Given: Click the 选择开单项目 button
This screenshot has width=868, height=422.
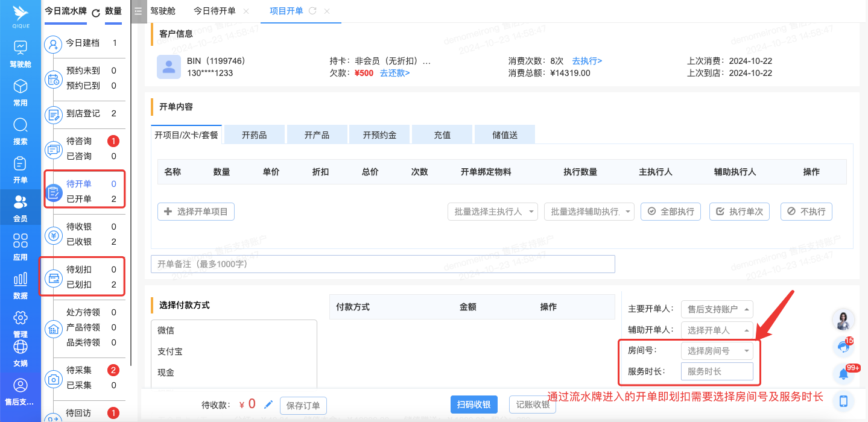Looking at the screenshot, I should coord(196,212).
